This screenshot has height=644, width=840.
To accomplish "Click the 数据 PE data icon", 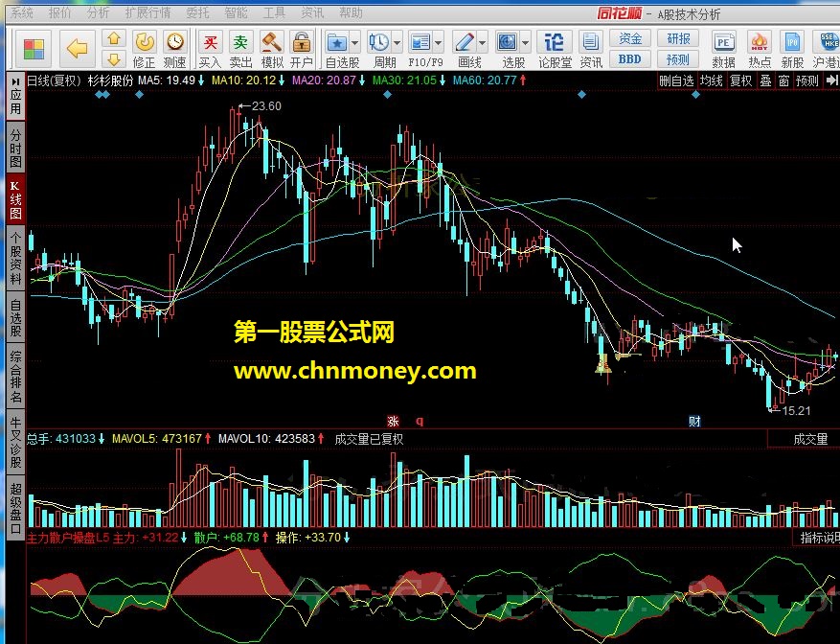I will pos(723,50).
